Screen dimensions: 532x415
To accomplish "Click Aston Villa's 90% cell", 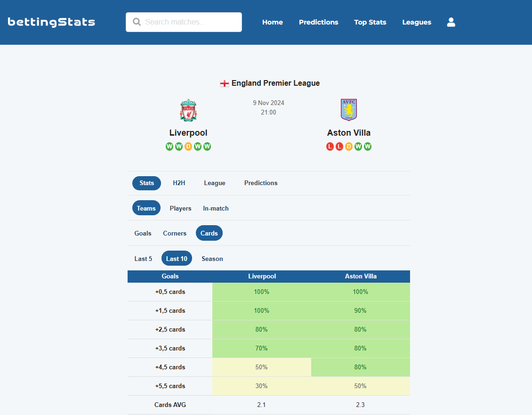I will [x=360, y=311].
